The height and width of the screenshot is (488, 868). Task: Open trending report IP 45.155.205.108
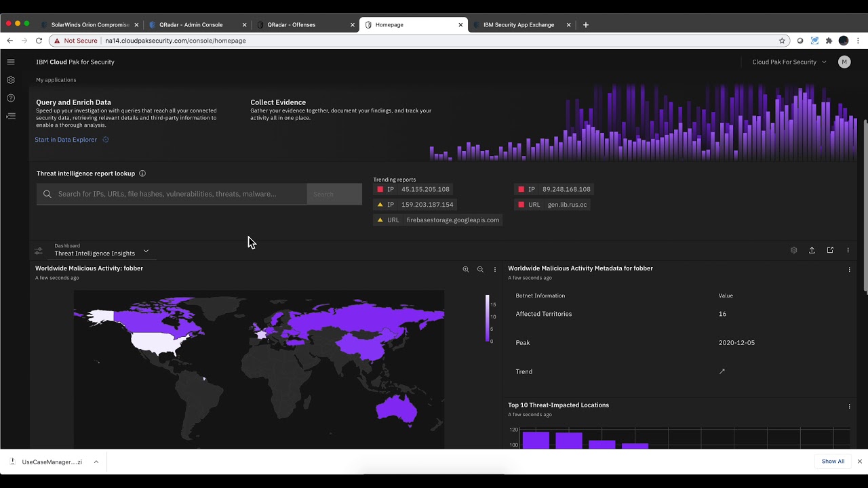tap(414, 189)
